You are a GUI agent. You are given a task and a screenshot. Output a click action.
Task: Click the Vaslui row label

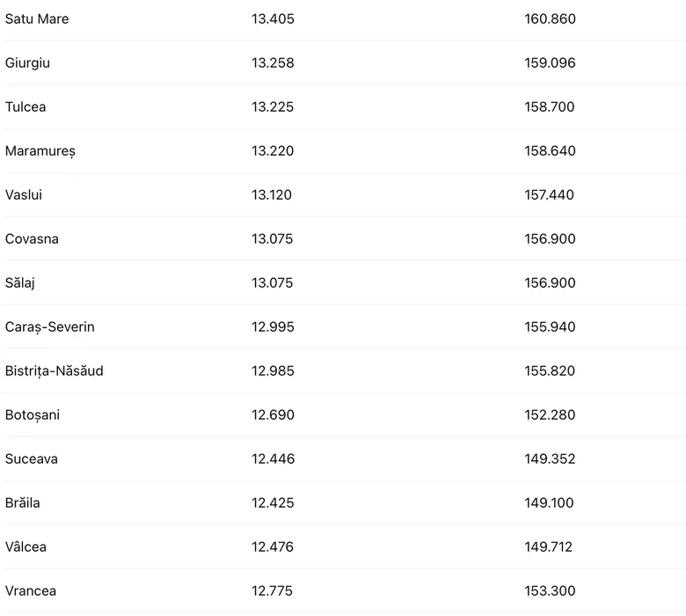24,195
